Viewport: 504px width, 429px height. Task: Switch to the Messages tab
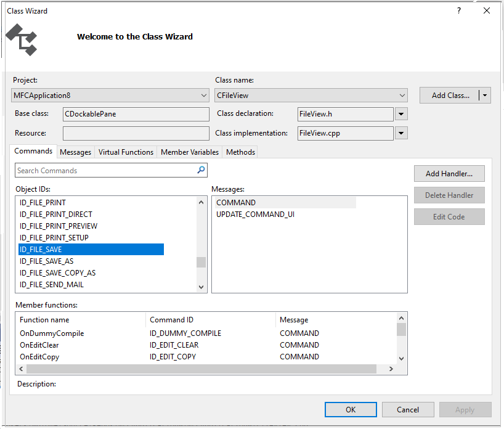[75, 152]
